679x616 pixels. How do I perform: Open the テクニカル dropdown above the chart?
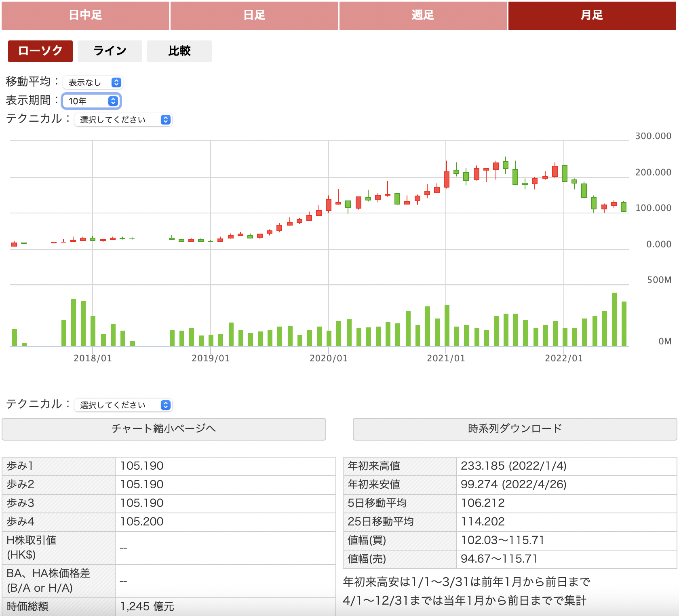tap(123, 120)
